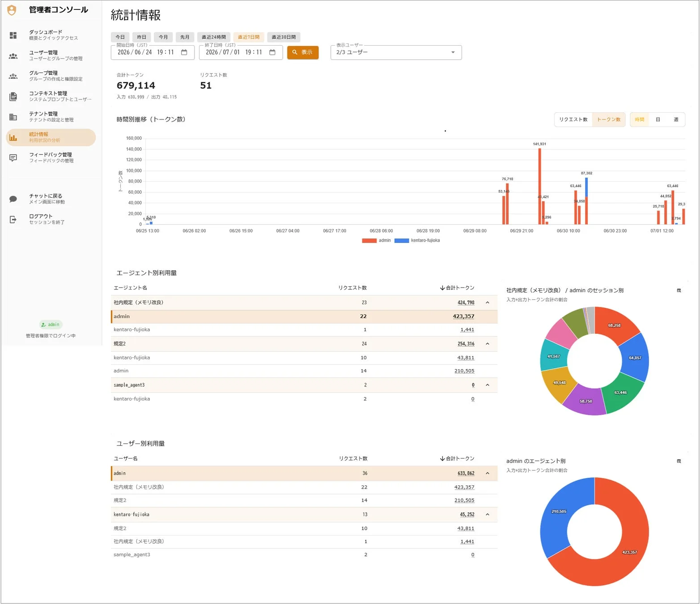Open the 表示ユーザー dropdown
Screen dimensions: 700x604
point(396,52)
